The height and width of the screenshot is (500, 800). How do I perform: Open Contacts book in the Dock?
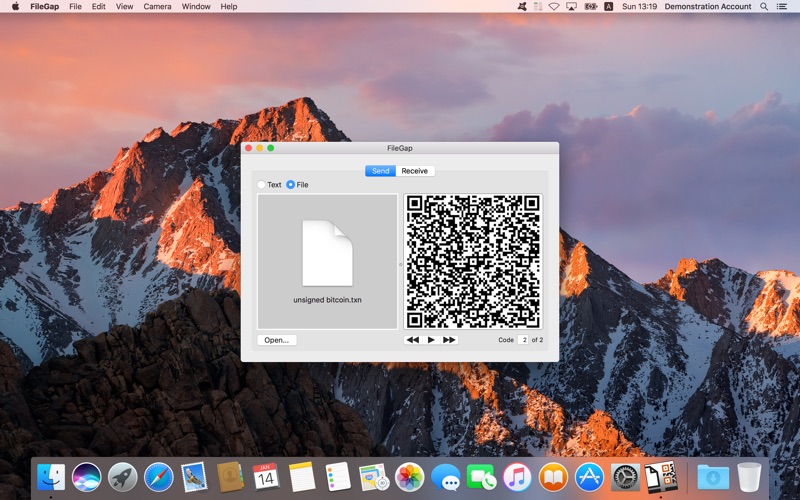point(230,477)
